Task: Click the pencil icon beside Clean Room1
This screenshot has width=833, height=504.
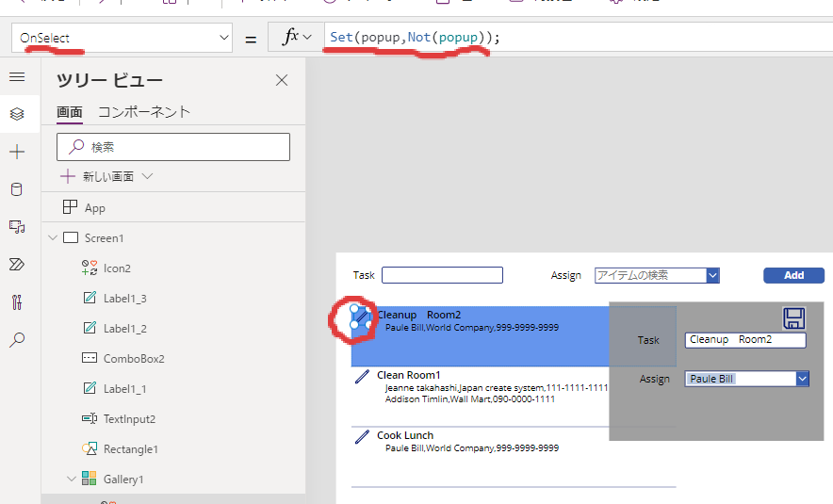Action: [x=362, y=377]
